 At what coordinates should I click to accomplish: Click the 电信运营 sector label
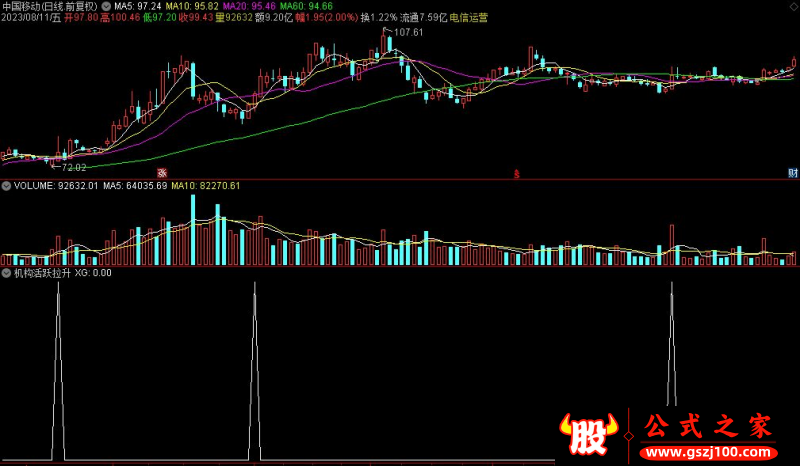coord(468,17)
